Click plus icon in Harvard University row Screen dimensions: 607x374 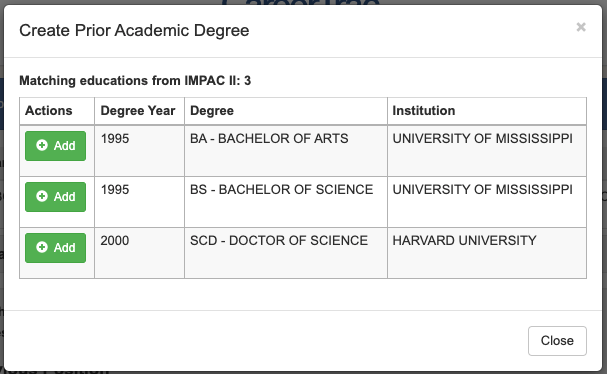(x=42, y=247)
